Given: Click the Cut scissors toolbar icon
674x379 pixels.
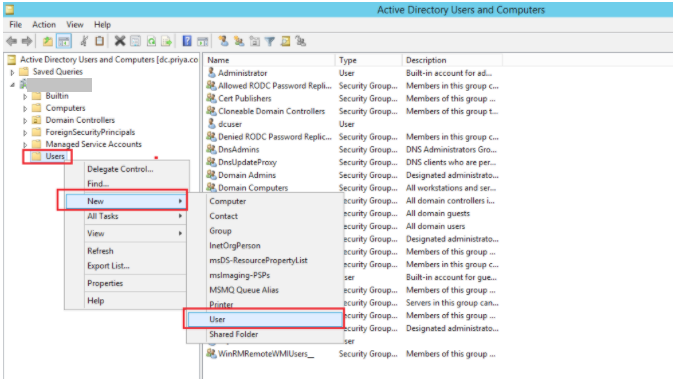Looking at the screenshot, I should [x=84, y=41].
